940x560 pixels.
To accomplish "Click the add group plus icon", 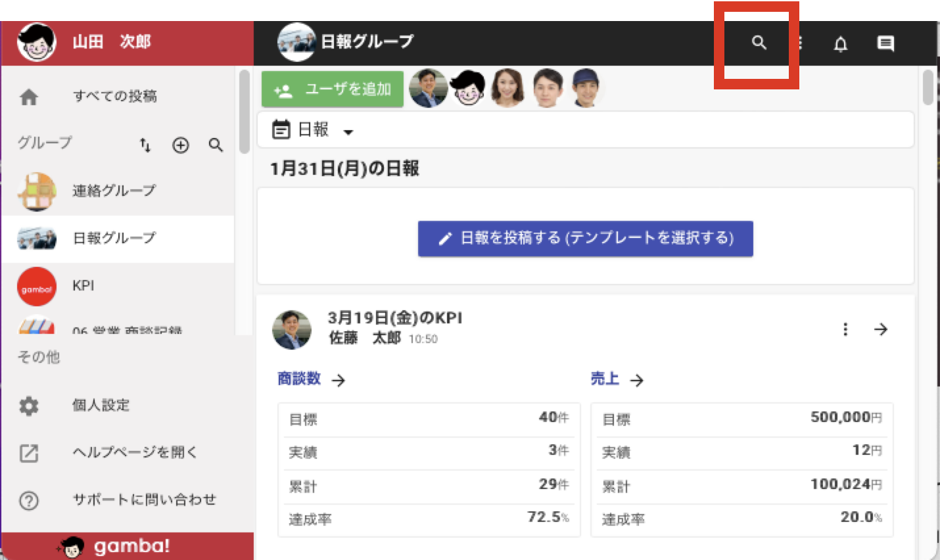I will pyautogui.click(x=181, y=145).
